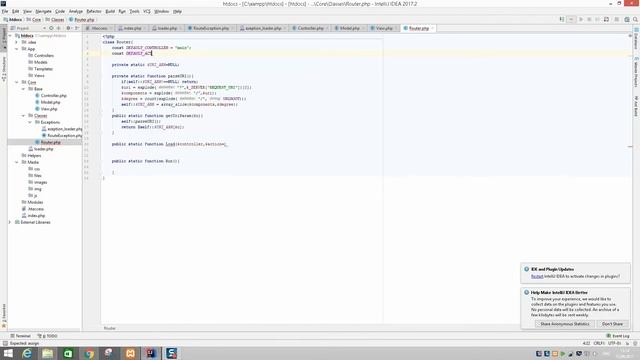This screenshot has width=640, height=360.
Task: Select exeption_loader.php in project tree
Action: 64,129
